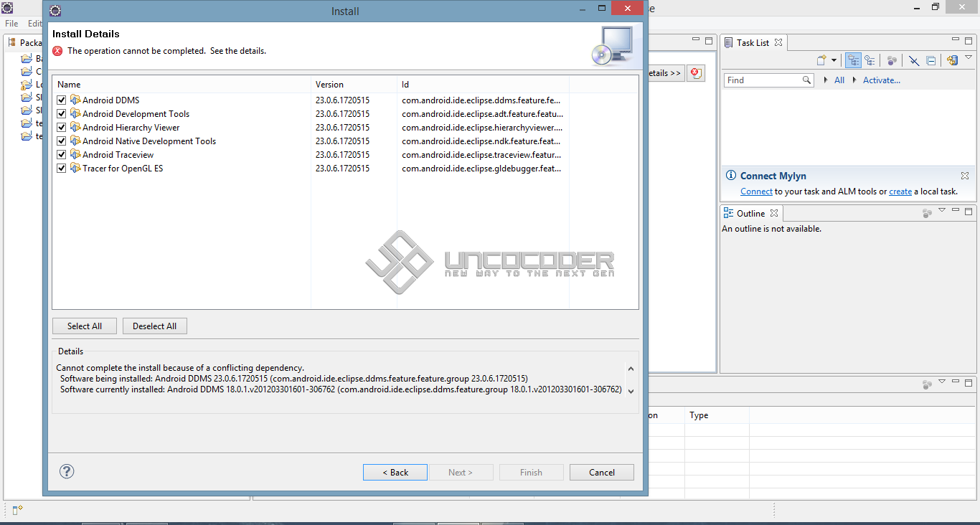The image size is (980, 525).
Task: Sort the install list by Name column
Action: (x=182, y=85)
